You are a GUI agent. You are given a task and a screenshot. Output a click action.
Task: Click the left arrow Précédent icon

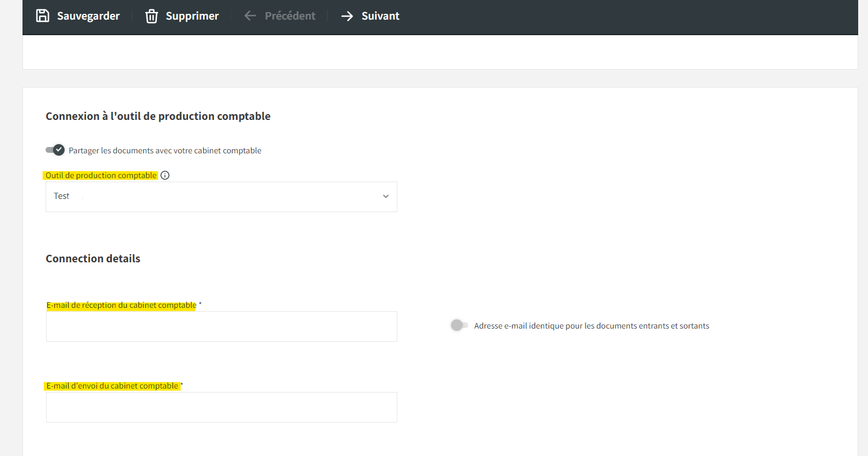coord(250,16)
